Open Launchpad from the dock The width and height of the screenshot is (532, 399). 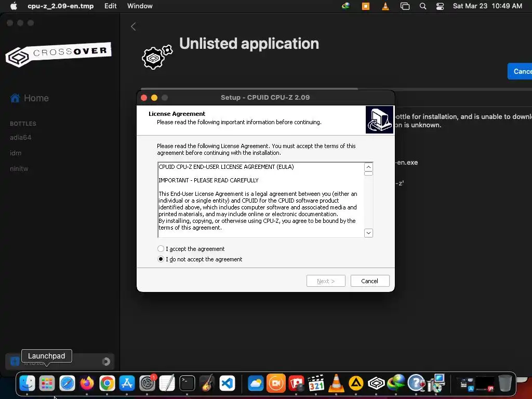47,383
